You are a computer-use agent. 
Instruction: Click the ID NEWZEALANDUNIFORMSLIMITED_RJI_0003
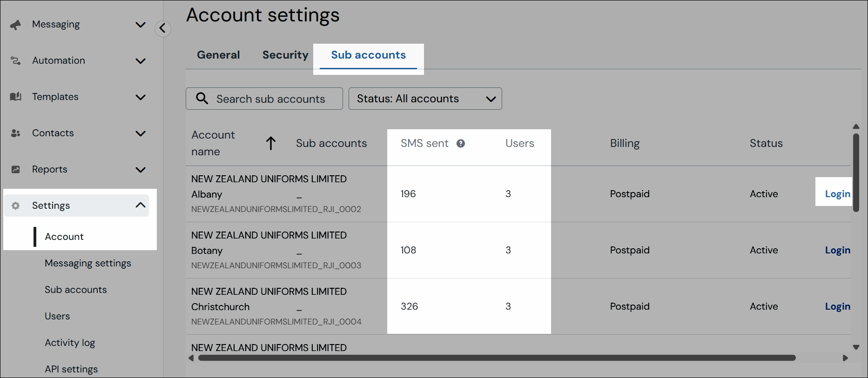click(276, 265)
